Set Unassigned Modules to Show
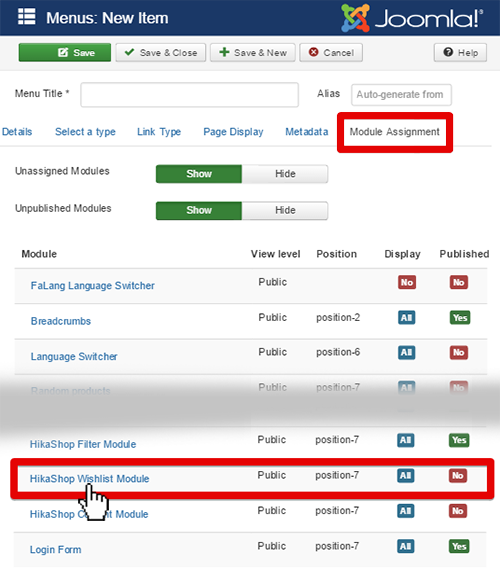This screenshot has height=570, width=500. click(x=199, y=174)
